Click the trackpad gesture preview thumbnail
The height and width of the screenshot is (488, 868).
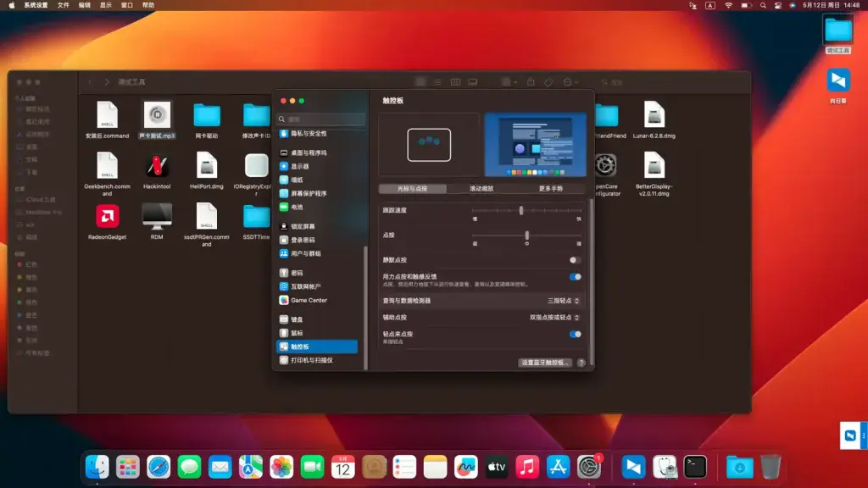429,145
